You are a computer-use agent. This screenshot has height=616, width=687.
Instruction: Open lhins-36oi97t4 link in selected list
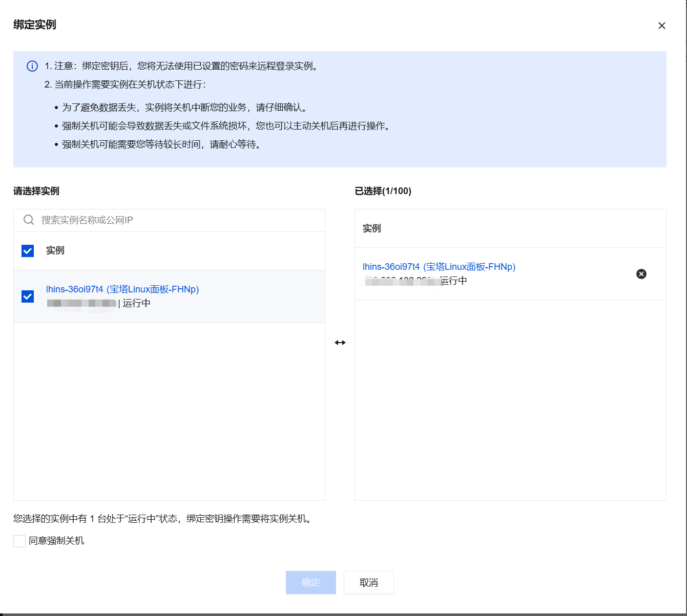point(439,267)
